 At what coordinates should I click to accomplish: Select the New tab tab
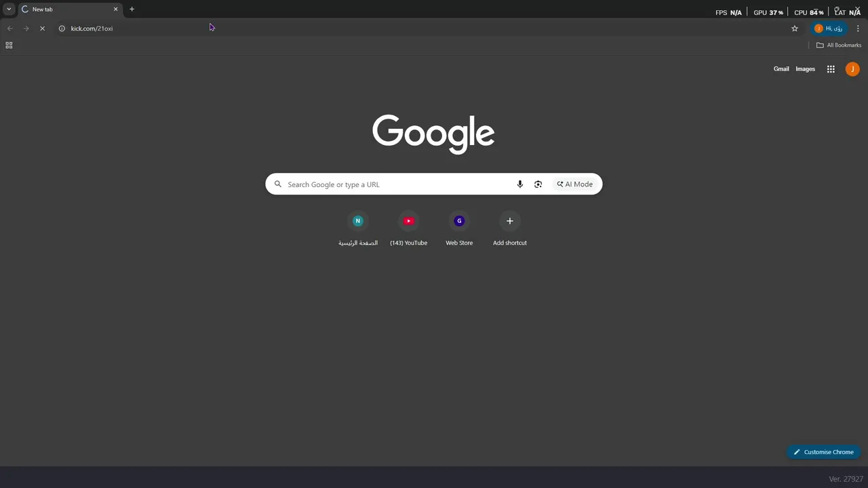(x=69, y=9)
